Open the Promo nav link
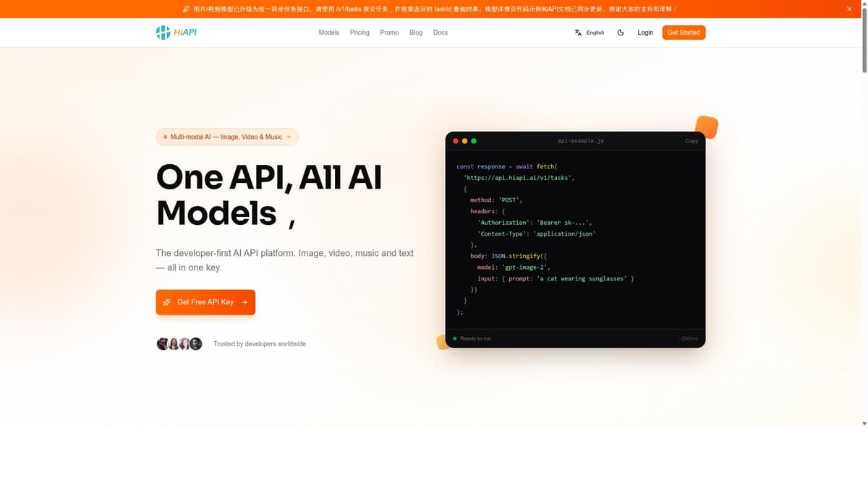Image resolution: width=868 pixels, height=488 pixels. point(389,33)
